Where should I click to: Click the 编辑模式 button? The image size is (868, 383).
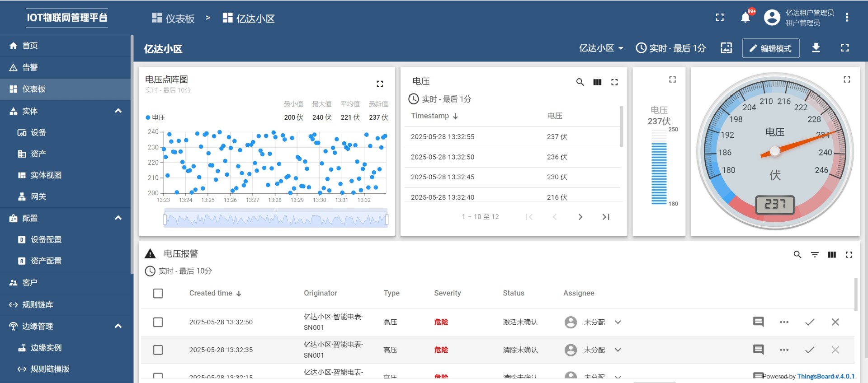[770, 48]
